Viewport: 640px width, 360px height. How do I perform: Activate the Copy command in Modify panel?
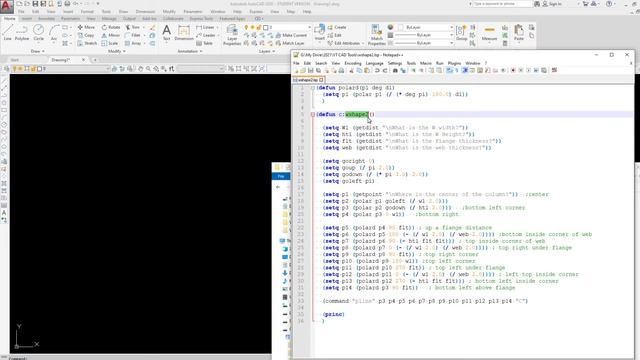tap(86, 35)
